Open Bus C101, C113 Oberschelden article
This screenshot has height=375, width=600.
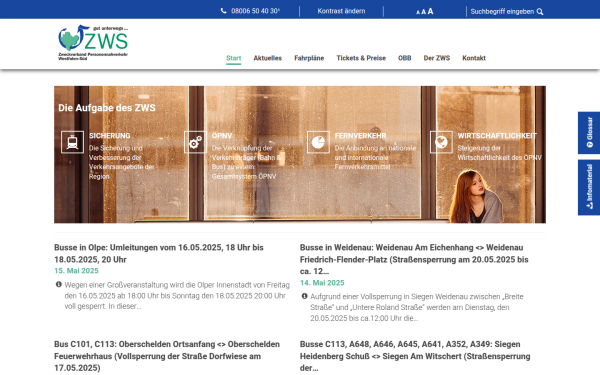coord(167,356)
